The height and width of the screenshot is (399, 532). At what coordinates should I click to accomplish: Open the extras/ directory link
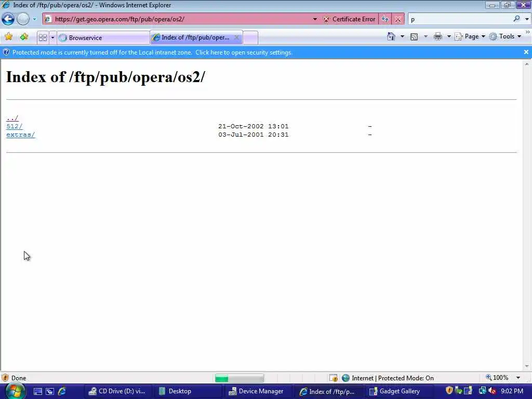click(20, 135)
